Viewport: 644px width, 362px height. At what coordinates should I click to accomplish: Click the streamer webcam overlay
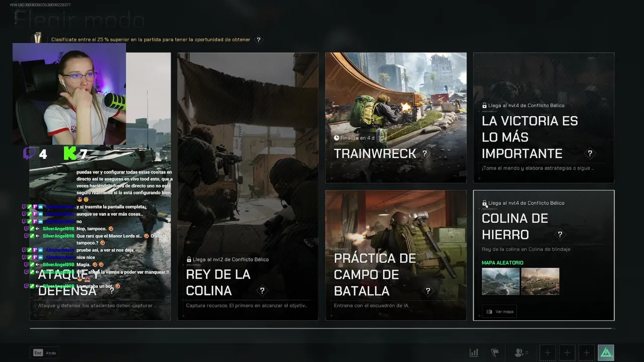69,94
